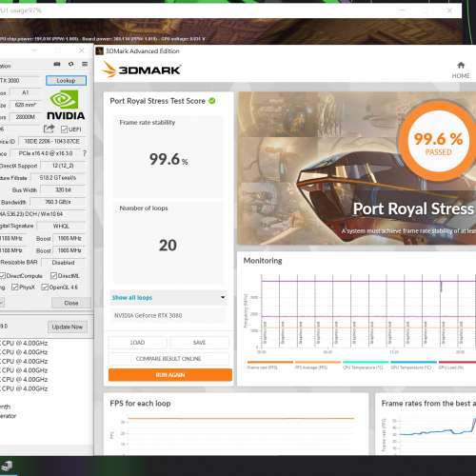Screen dimensions: 476x476
Task: Click the Texture Fillrate value 518.2 GTexel/s
Action: (x=58, y=178)
